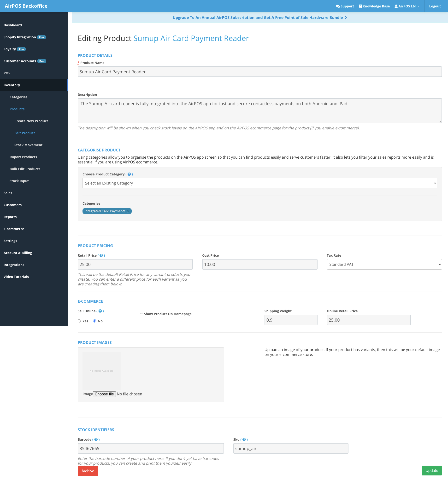
Task: Click the Shipping Weight input field
Action: click(x=291, y=320)
